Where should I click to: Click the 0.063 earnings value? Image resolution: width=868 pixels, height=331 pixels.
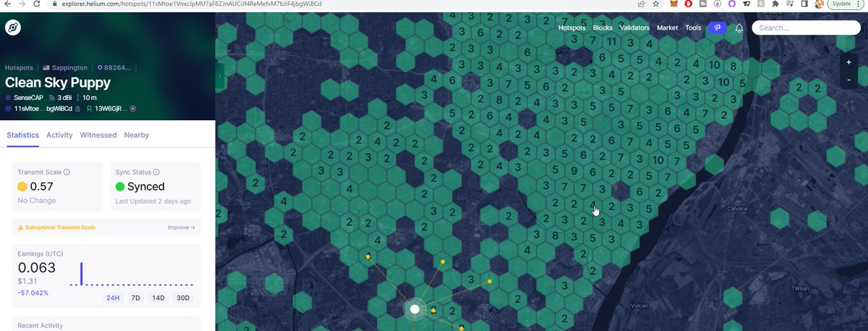pyautogui.click(x=36, y=267)
